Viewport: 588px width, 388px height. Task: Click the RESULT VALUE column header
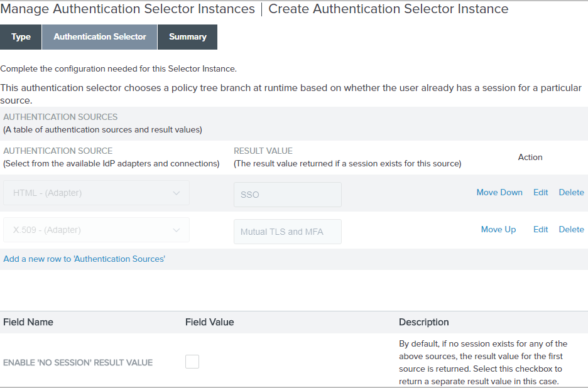pos(263,151)
